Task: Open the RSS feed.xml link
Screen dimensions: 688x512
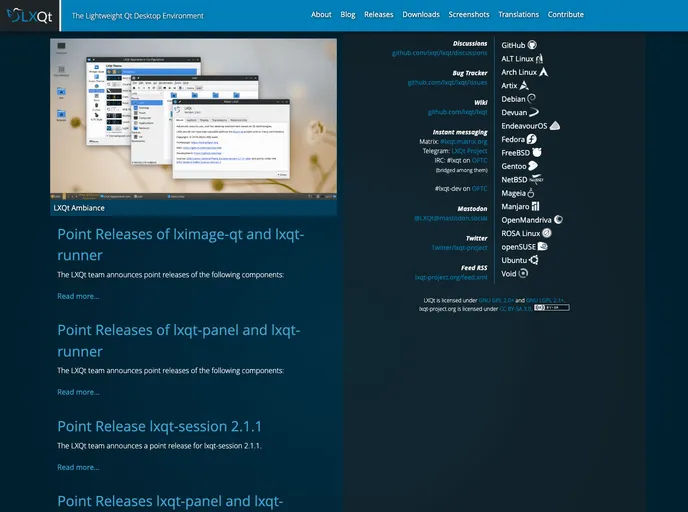Action: point(451,277)
